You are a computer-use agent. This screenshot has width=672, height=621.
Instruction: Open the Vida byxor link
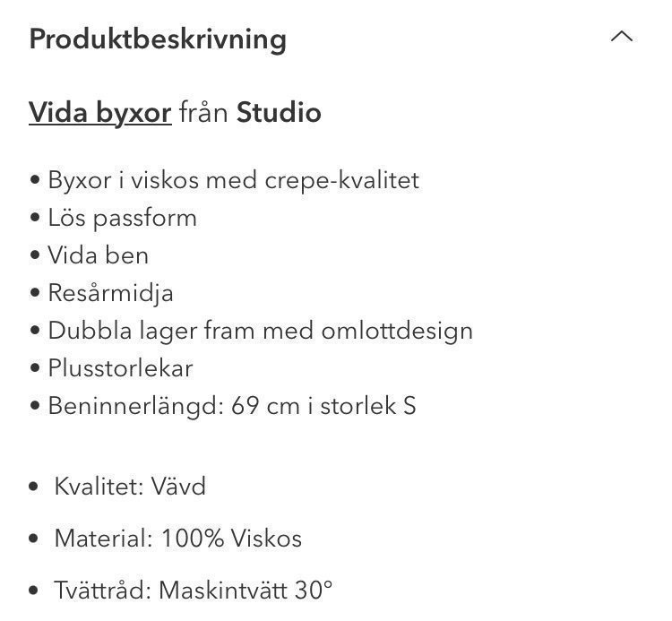[100, 114]
